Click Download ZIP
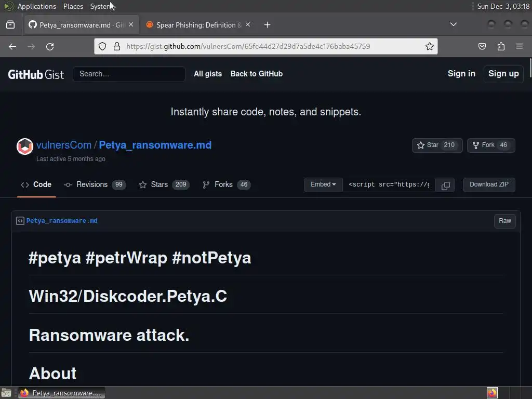This screenshot has width=532, height=399. (x=489, y=184)
